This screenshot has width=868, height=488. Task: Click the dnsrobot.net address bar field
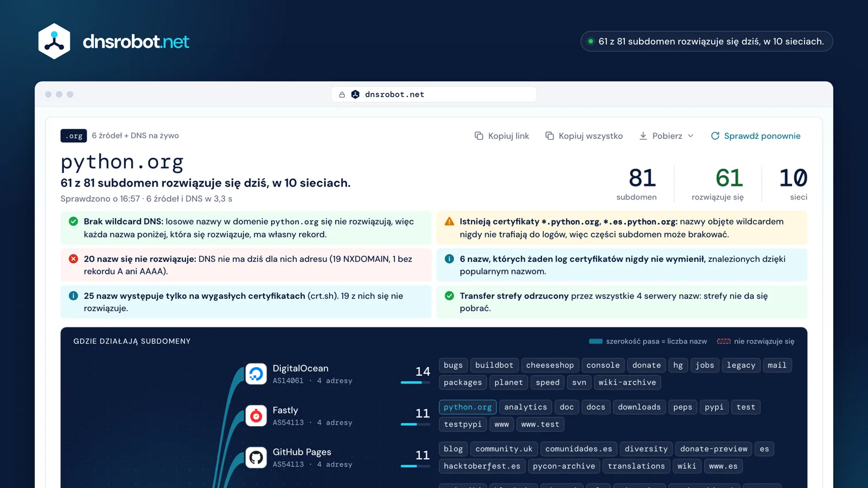point(434,94)
